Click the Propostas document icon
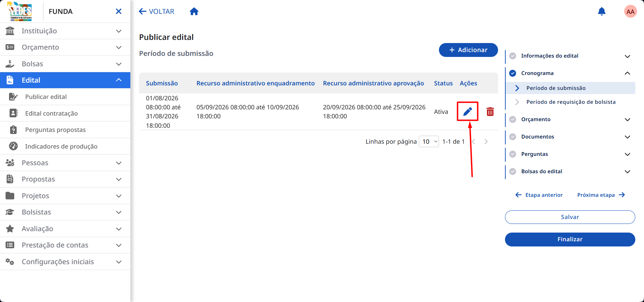Screen dimensions: 644x302 click(x=10, y=179)
